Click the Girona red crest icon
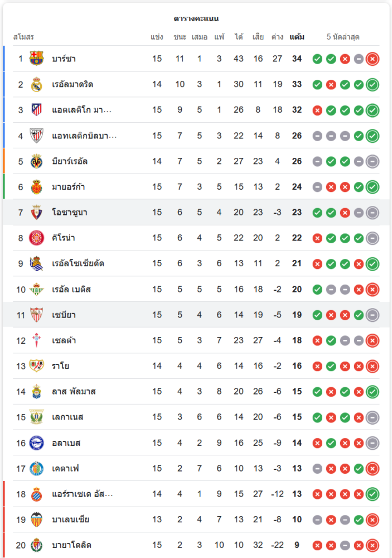 [x=37, y=238]
